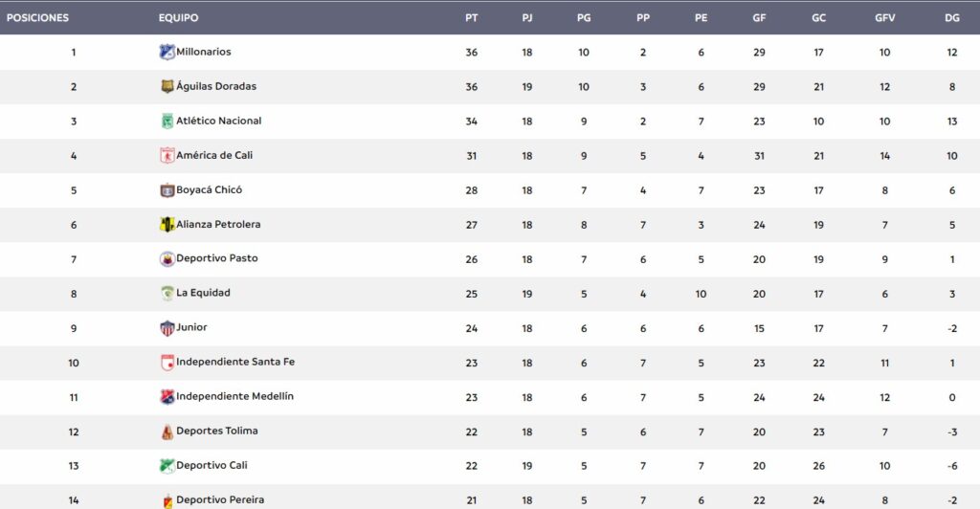Click the La Equidad team crest
Viewport: 980px width, 509px height.
pos(167,293)
